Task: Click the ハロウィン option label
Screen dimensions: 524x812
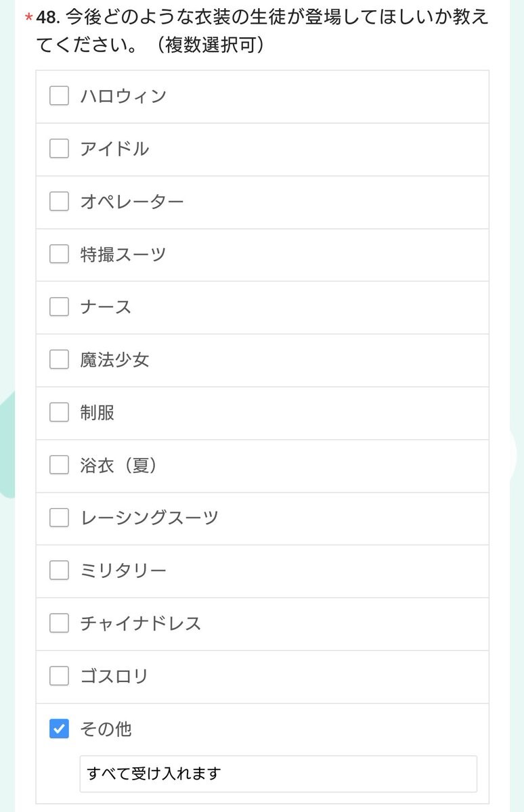Action: [x=123, y=96]
